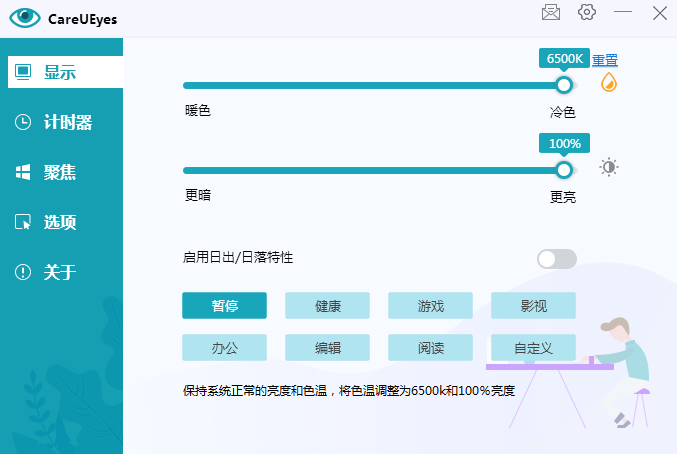Click the brightness slider handle
The height and width of the screenshot is (454, 677).
point(564,170)
